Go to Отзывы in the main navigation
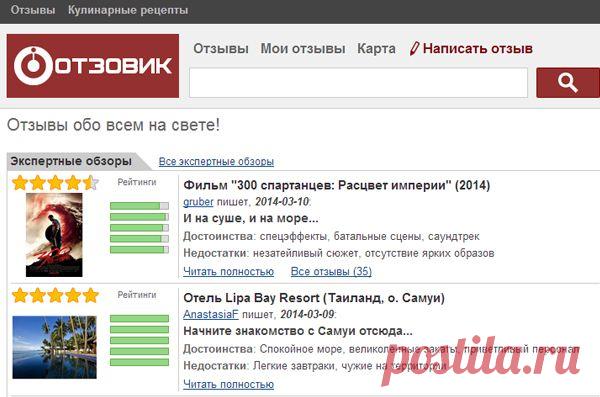Viewport: 600px width, 397px height. (221, 49)
